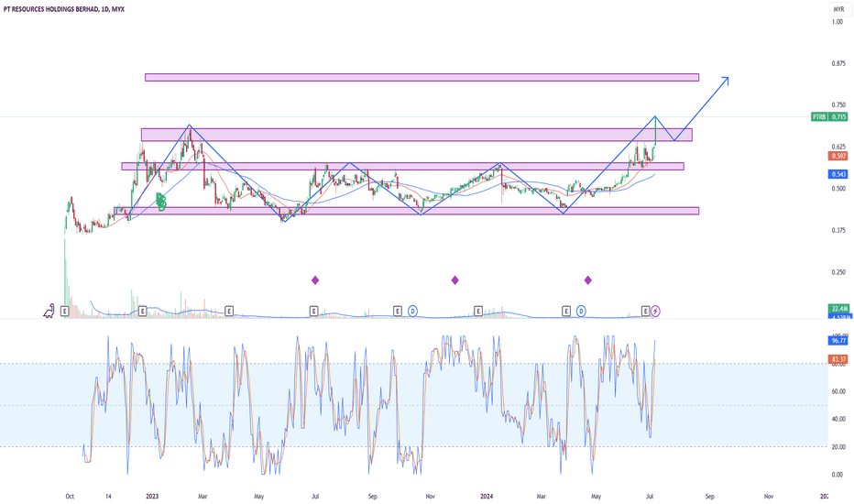Open the dividend D marker near October 2023
The image size is (854, 504).
tap(413, 312)
